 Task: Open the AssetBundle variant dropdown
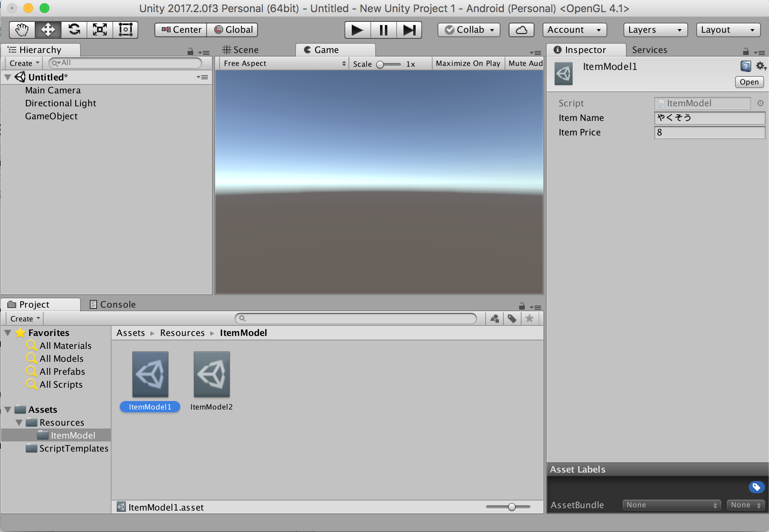click(x=746, y=505)
